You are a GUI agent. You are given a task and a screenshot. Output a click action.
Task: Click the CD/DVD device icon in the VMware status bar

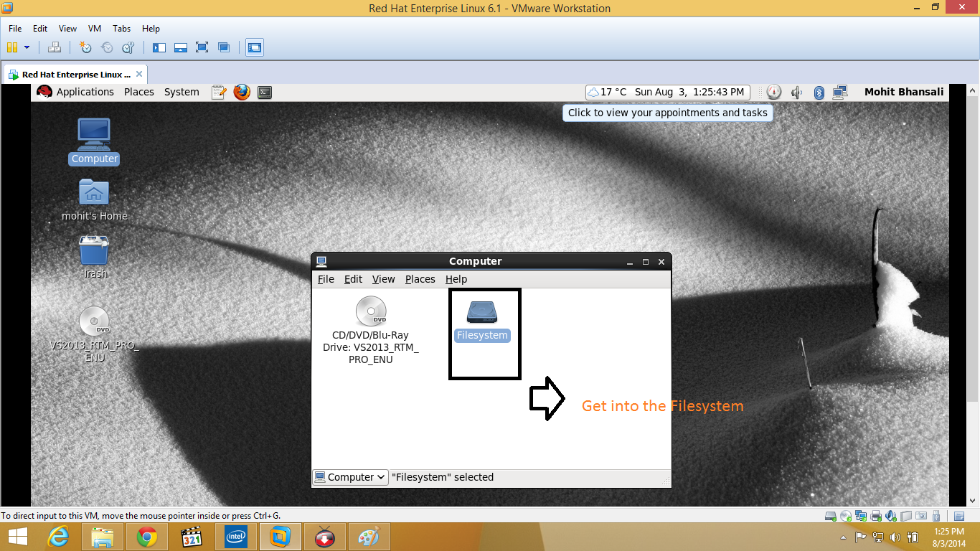[846, 516]
